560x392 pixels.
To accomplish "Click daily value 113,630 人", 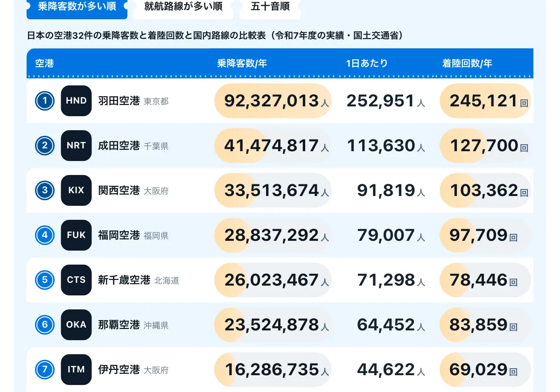I will tap(385, 146).
